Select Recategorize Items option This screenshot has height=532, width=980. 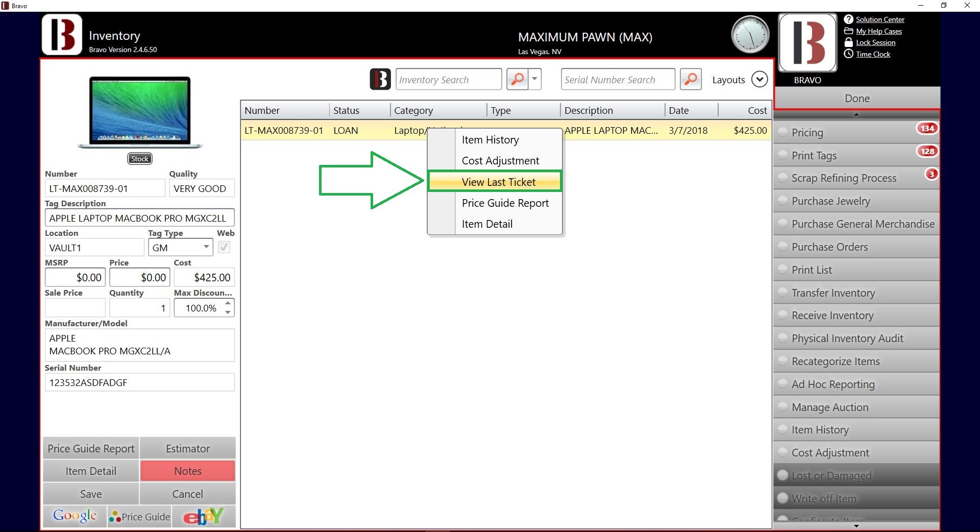tap(856, 361)
